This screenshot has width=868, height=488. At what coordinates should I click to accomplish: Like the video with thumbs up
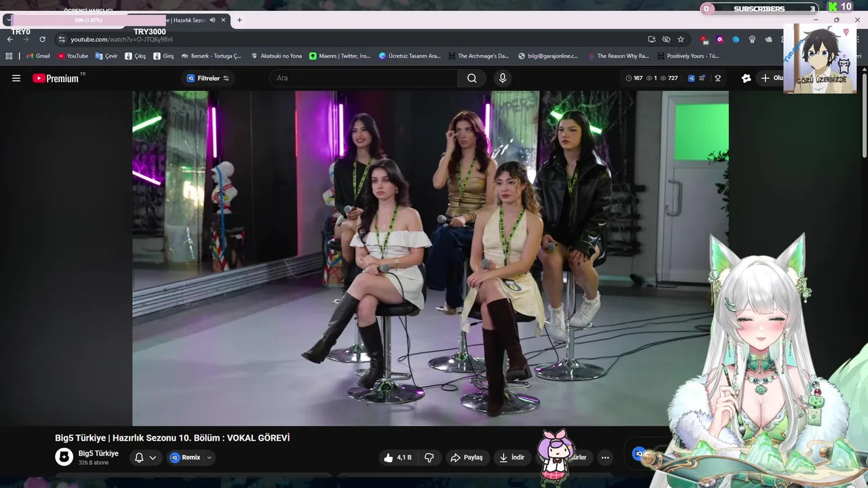(397, 457)
